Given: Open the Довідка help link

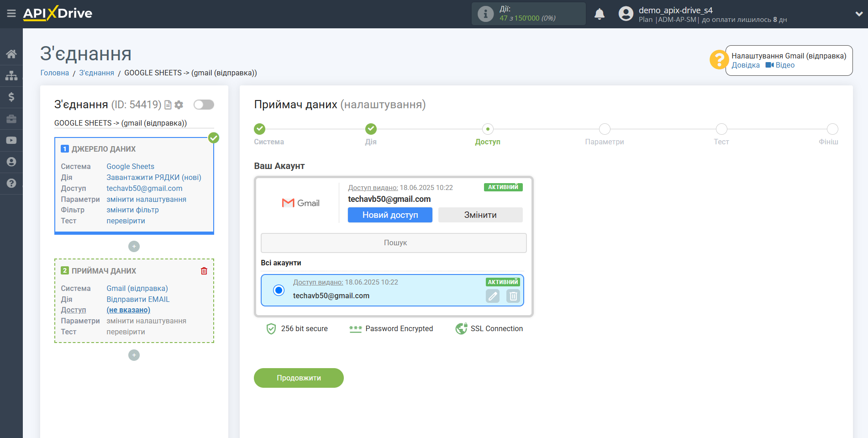Looking at the screenshot, I should (x=746, y=65).
